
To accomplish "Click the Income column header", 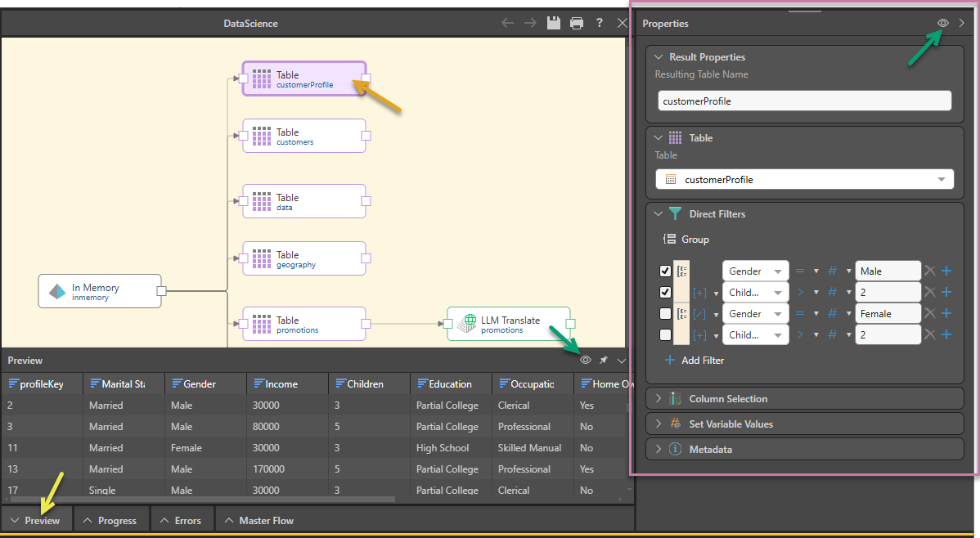I will [287, 383].
